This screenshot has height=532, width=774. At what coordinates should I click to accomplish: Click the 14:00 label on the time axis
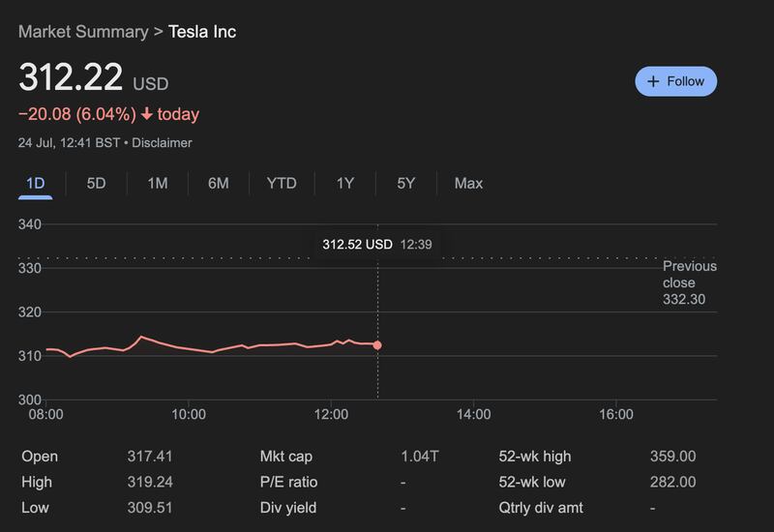(473, 415)
